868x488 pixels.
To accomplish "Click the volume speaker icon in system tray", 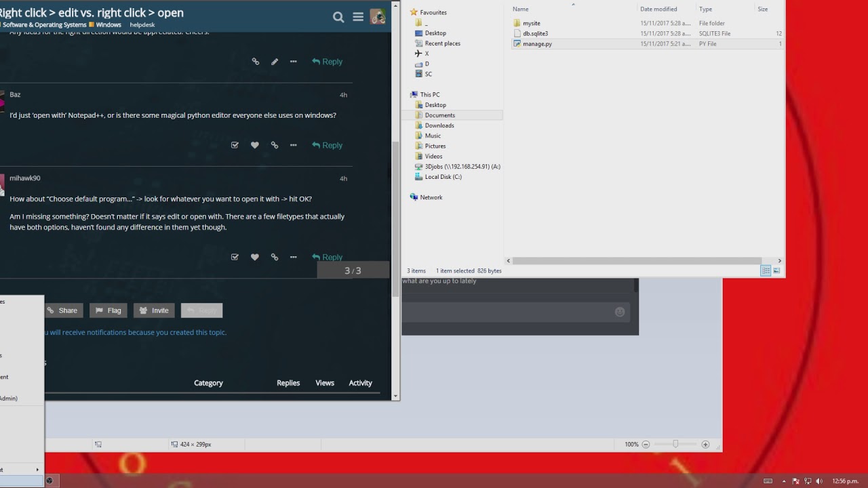I will 819,481.
